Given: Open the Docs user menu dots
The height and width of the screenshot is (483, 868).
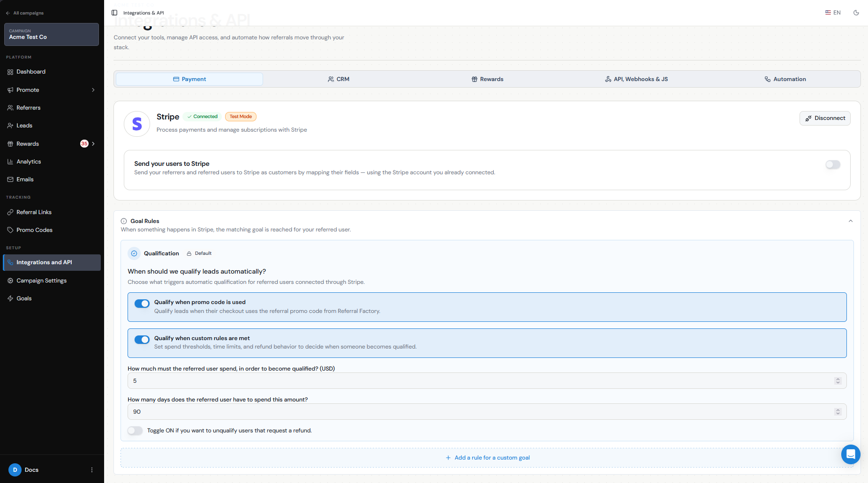Looking at the screenshot, I should tap(92, 470).
